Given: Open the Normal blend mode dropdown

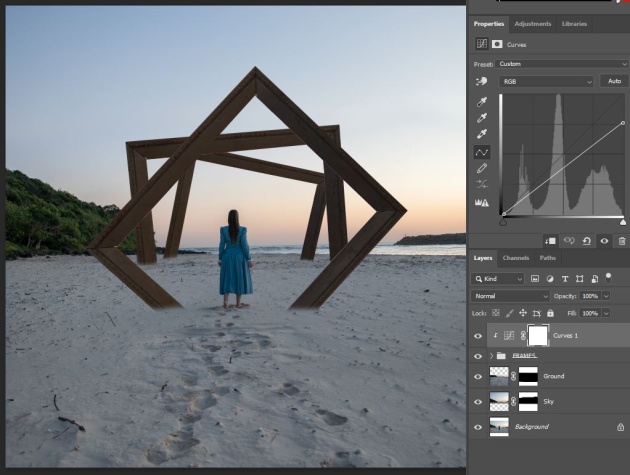Looking at the screenshot, I should (x=510, y=296).
